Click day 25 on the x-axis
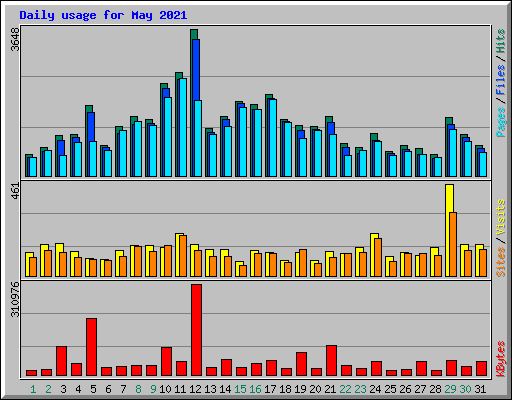The height and width of the screenshot is (400, 512). pyautogui.click(x=390, y=389)
